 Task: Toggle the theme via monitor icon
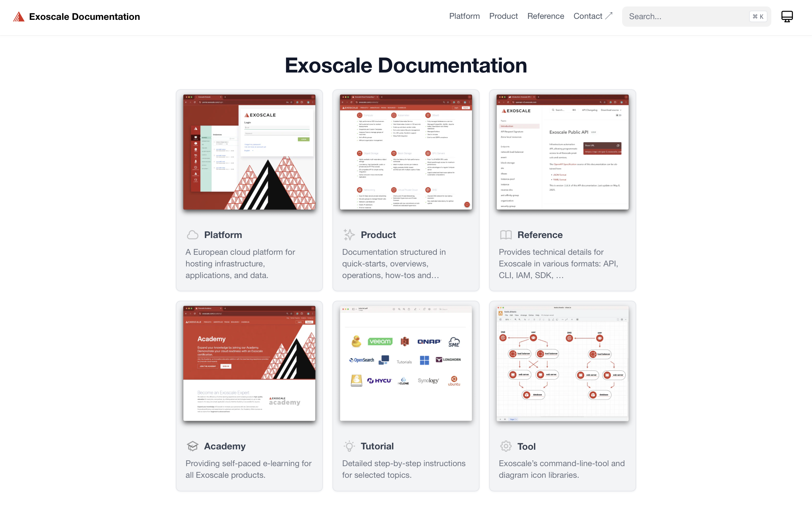pos(787,16)
